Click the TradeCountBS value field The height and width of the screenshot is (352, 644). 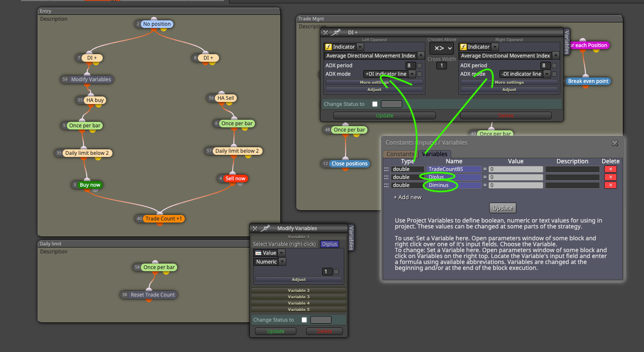point(516,169)
